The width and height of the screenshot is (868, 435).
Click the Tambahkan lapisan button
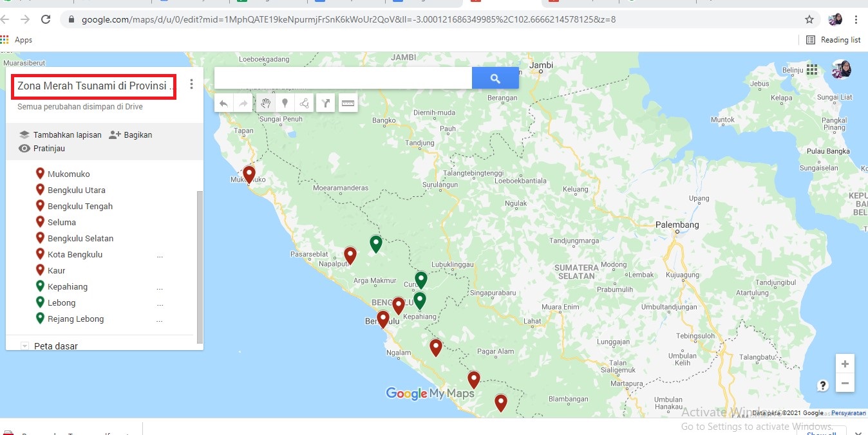pos(61,135)
